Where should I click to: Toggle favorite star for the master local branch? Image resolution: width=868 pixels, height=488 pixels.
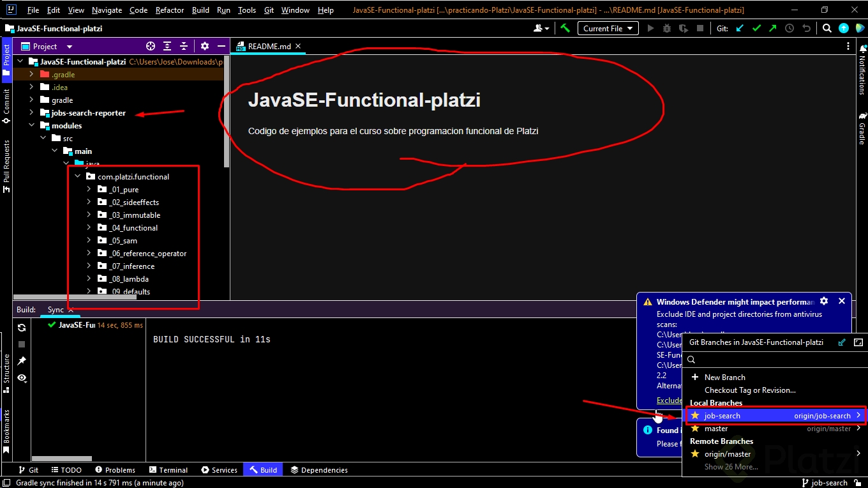pyautogui.click(x=695, y=429)
